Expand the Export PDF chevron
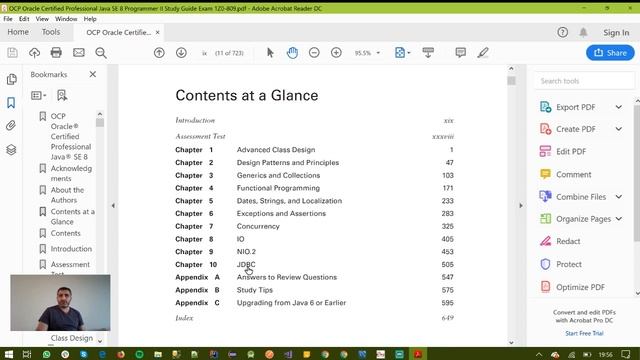 (x=619, y=107)
